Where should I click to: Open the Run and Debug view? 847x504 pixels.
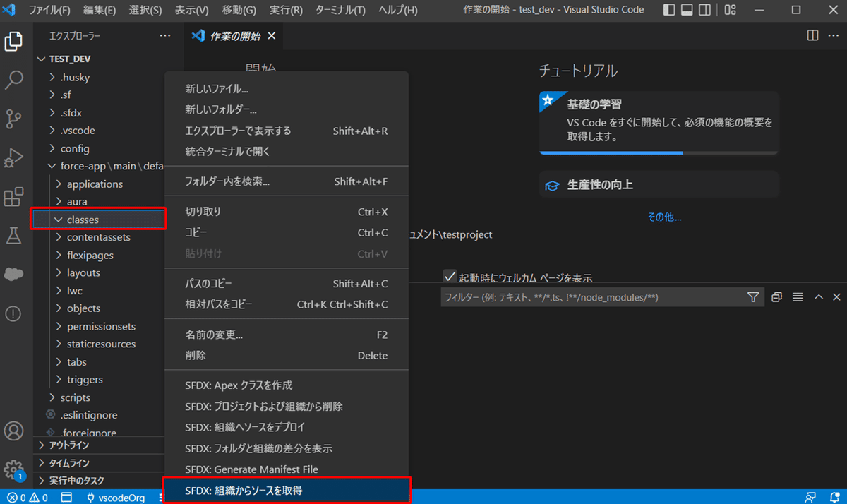tap(13, 158)
